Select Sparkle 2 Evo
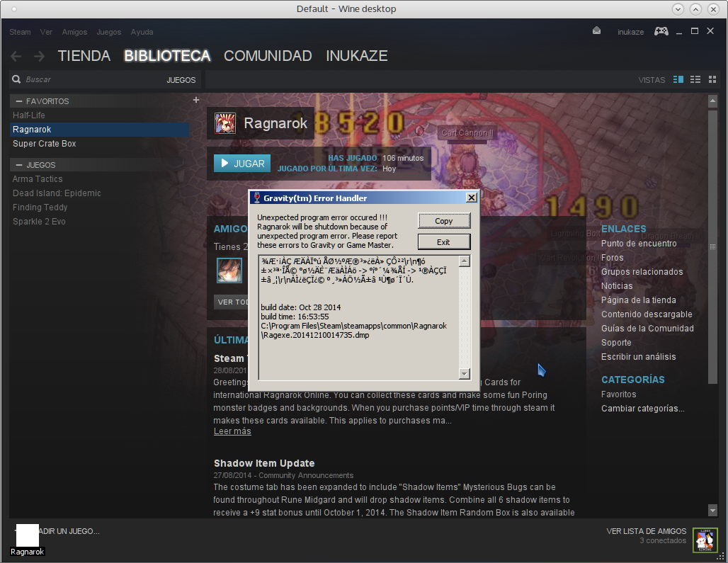 99,222
